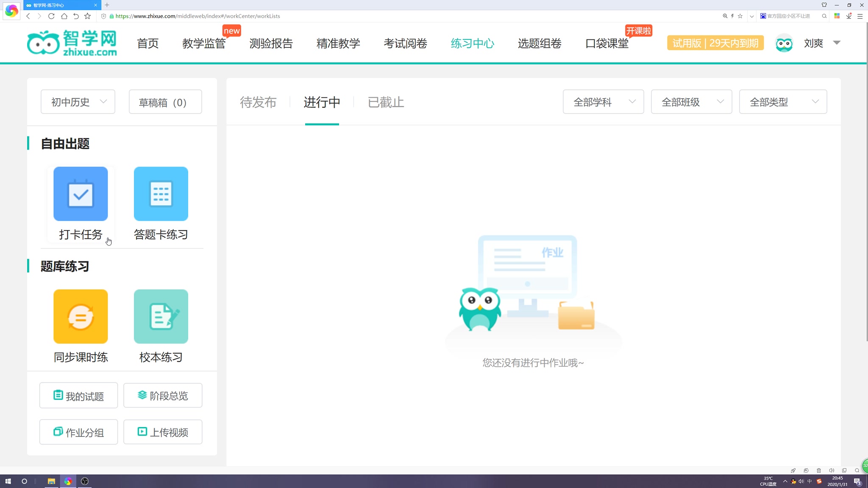Expand the 全部班级 class dropdown
Image resolution: width=868 pixels, height=488 pixels.
tap(691, 102)
